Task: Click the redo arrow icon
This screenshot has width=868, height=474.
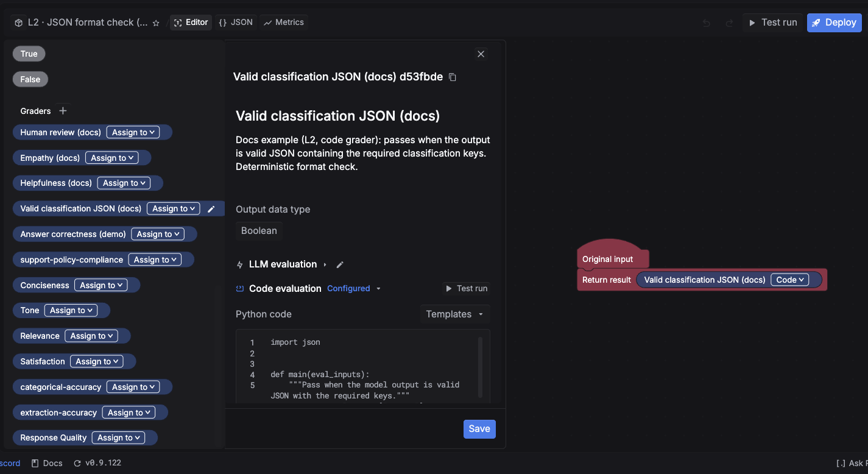Action: (729, 23)
